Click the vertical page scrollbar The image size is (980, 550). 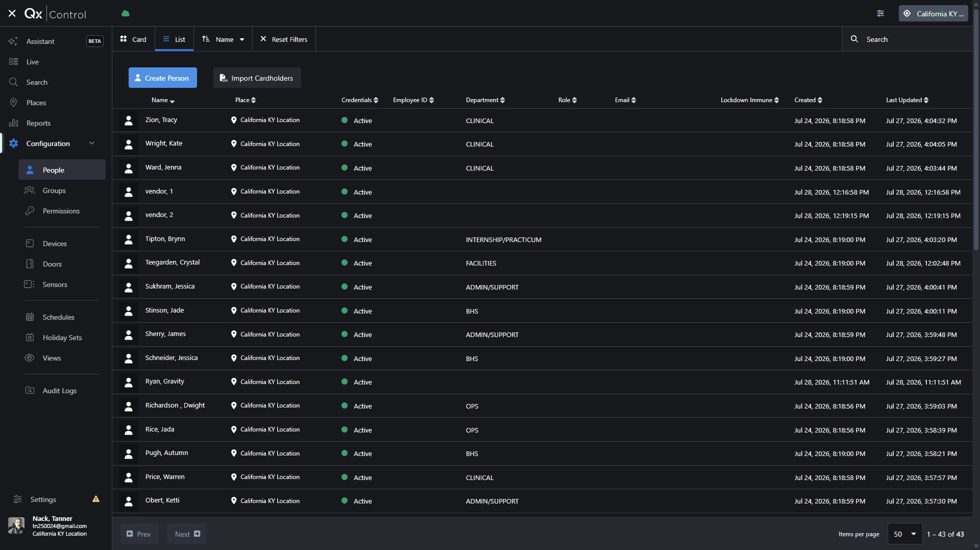coord(976,130)
